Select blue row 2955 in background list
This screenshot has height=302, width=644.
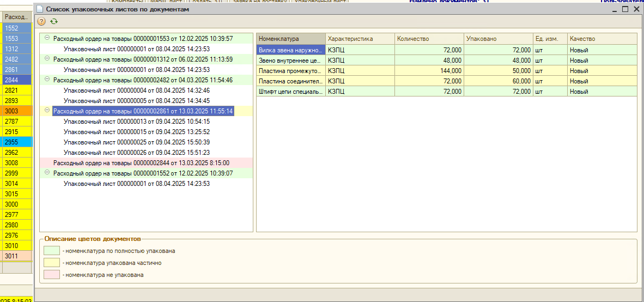coord(17,142)
